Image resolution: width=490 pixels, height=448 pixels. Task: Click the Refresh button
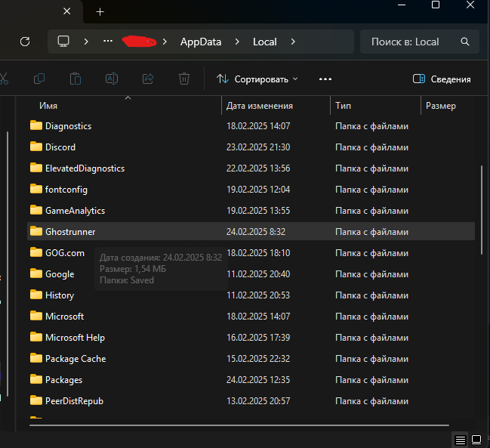click(x=25, y=42)
